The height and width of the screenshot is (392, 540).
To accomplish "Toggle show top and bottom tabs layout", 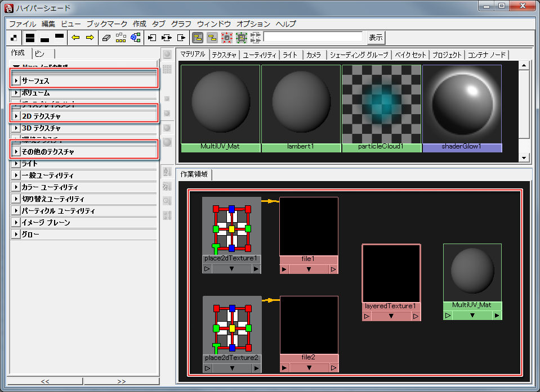I will pyautogui.click(x=30, y=38).
